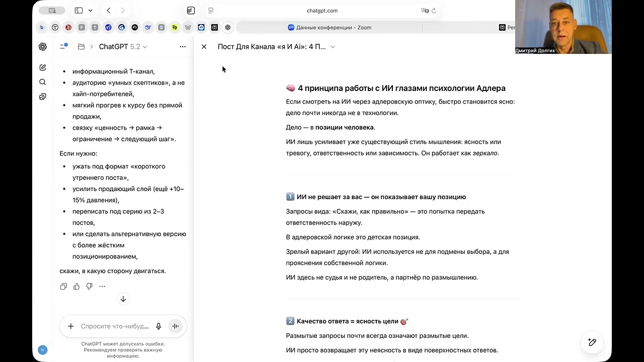Viewport: 644px width, 362px height.
Task: Click the browser forward arrow
Action: (123, 11)
